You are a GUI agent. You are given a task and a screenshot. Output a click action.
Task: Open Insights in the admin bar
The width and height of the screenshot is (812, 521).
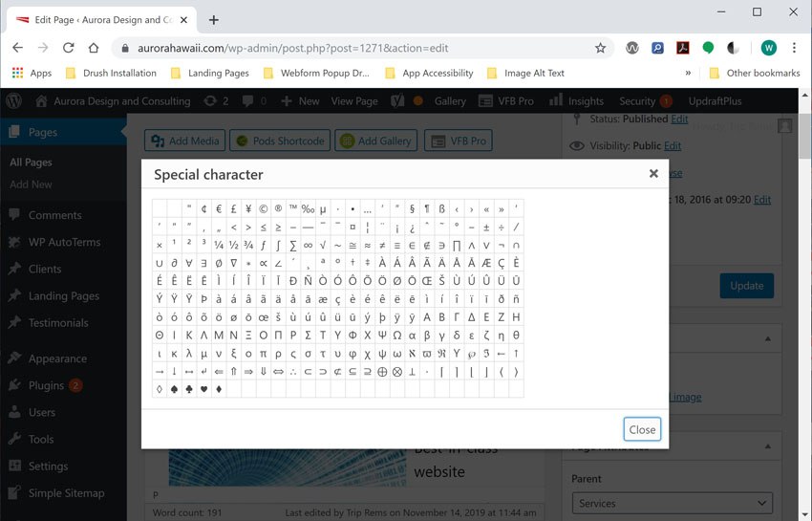coord(576,101)
